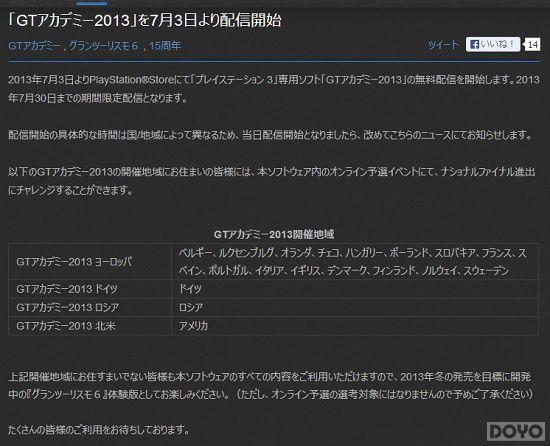Click the paragraph starting 配信開始の具体的な時間
The height and width of the screenshot is (446, 550).
(x=270, y=135)
